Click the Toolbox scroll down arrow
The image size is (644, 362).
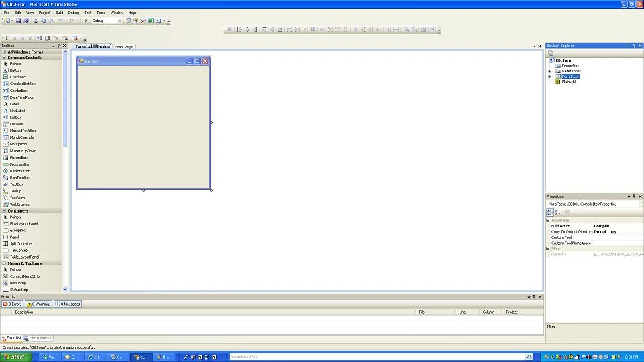click(65, 289)
